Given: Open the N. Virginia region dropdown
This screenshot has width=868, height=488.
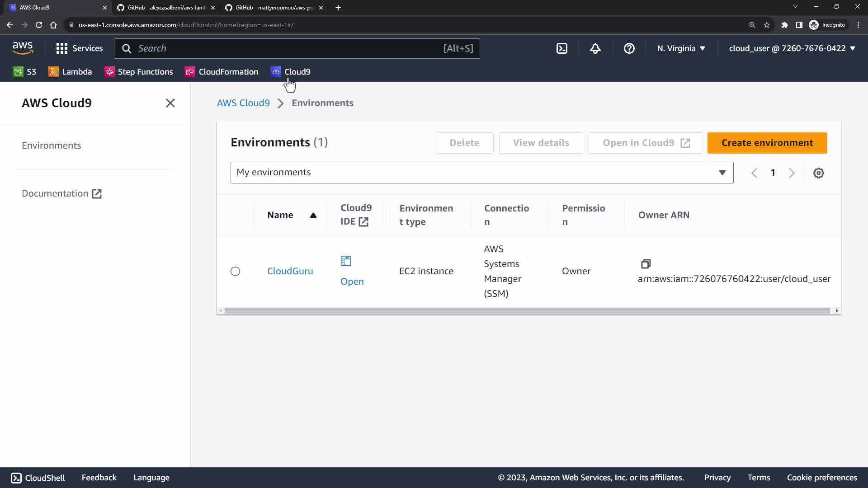Looking at the screenshot, I should (681, 48).
